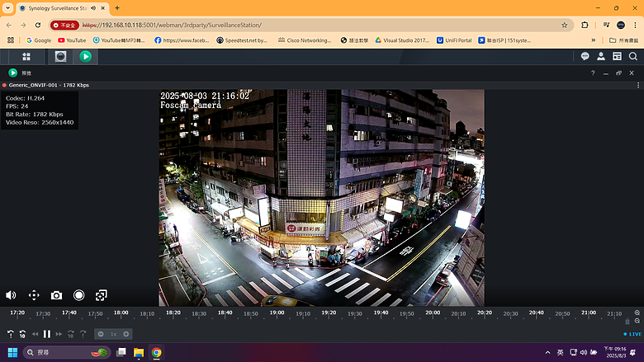Open Windows Start menu
Screen dimensions: 644x362
tap(12, 352)
